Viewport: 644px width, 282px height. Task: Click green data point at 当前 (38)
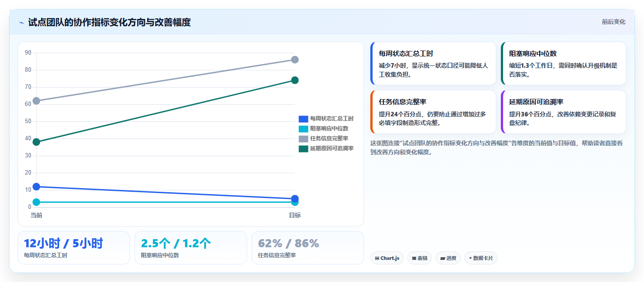pos(37,142)
